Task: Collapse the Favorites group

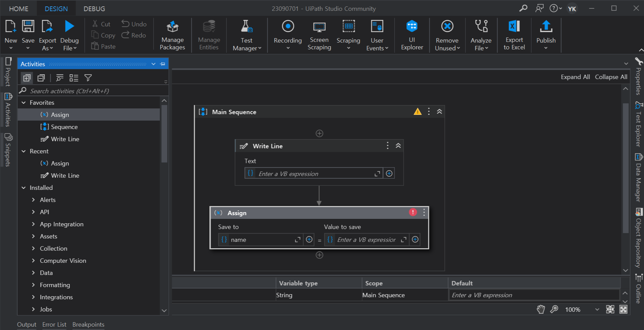Action: pyautogui.click(x=24, y=103)
